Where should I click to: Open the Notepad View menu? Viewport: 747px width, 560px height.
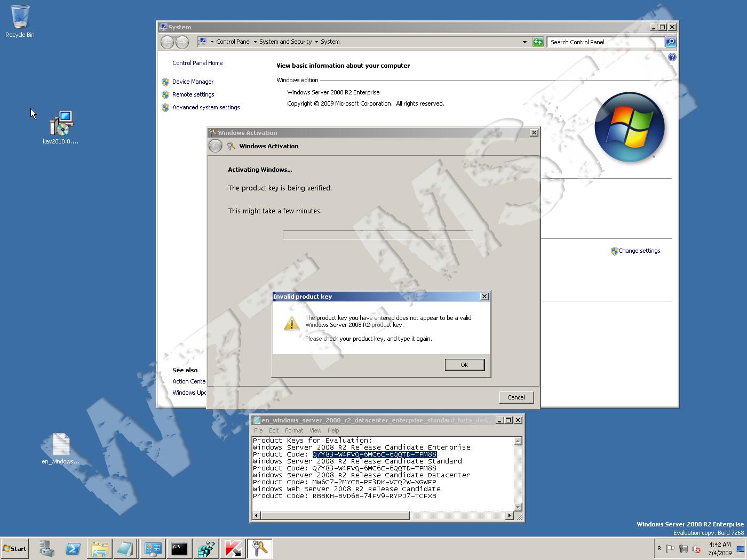click(x=315, y=430)
